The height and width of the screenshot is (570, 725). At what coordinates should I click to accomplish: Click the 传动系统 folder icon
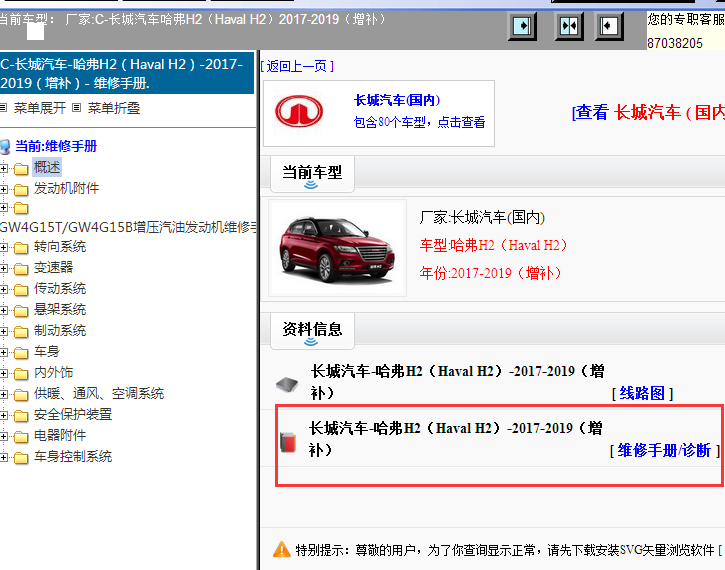pyautogui.click(x=21, y=290)
